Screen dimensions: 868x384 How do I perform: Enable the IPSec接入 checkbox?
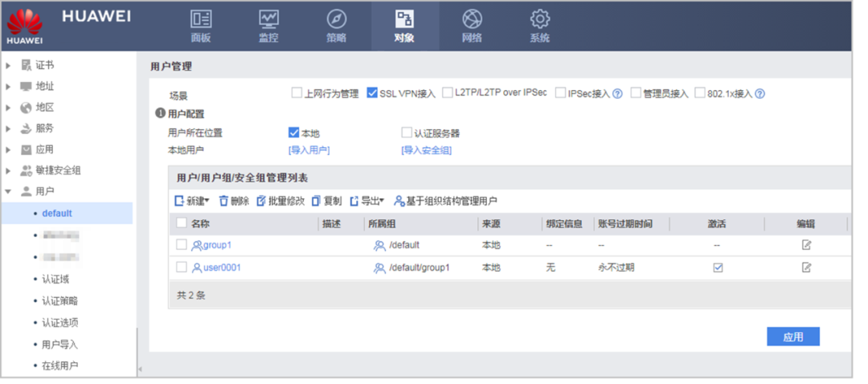pos(561,93)
